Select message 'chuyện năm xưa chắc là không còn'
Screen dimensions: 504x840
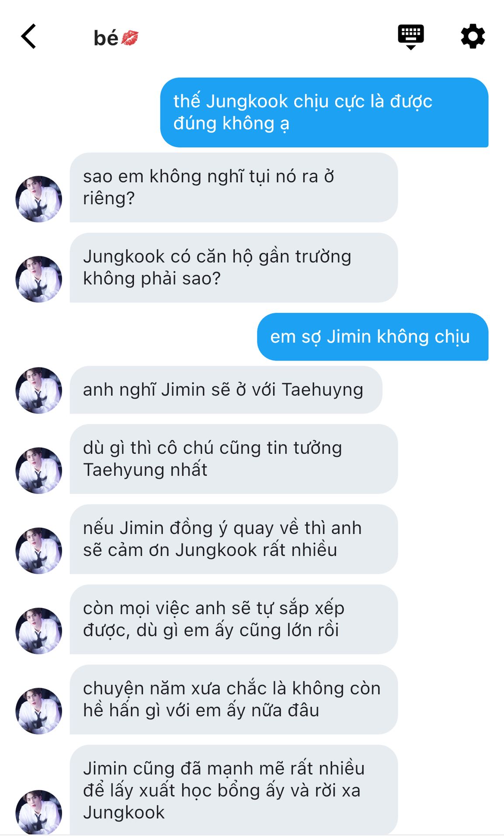pyautogui.click(x=233, y=700)
